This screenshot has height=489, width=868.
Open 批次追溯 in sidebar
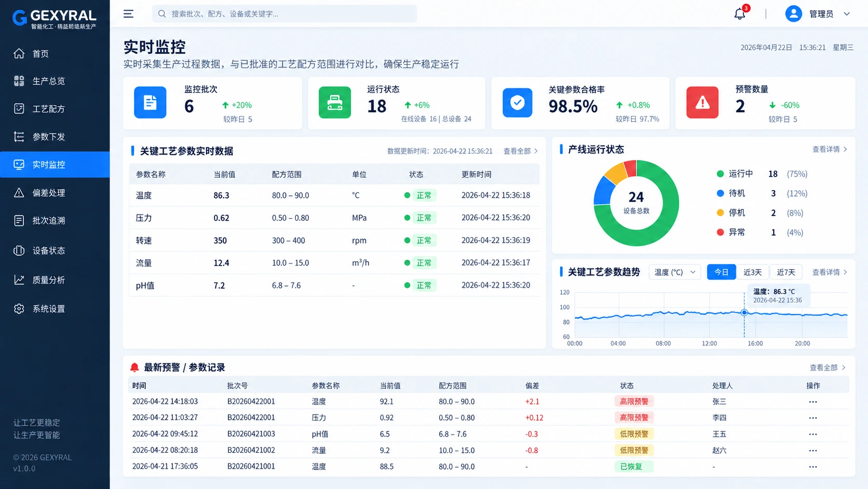coord(55,221)
